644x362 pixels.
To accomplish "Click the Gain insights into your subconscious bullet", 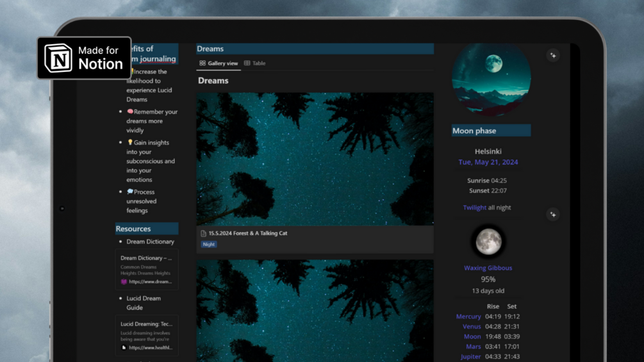I will coord(151,161).
